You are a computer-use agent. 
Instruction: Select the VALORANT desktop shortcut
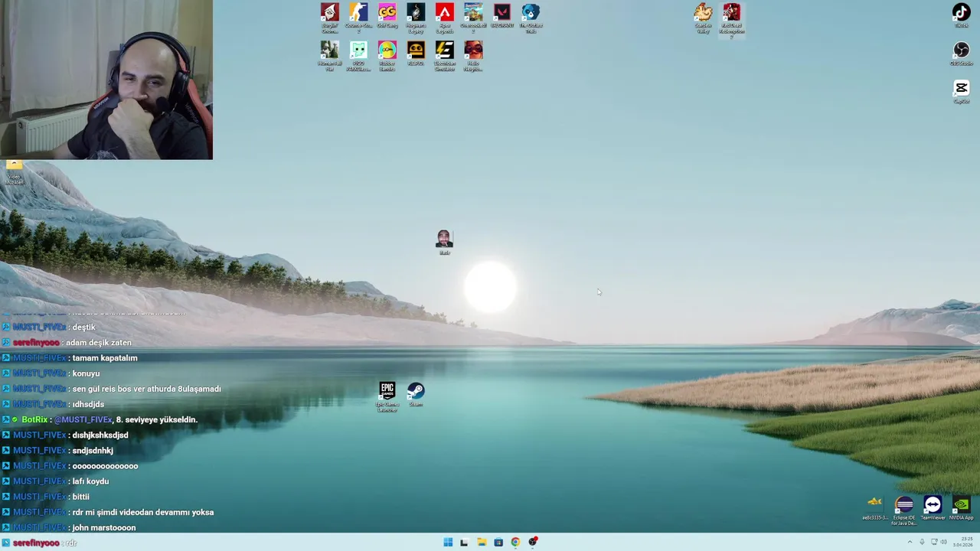(502, 17)
